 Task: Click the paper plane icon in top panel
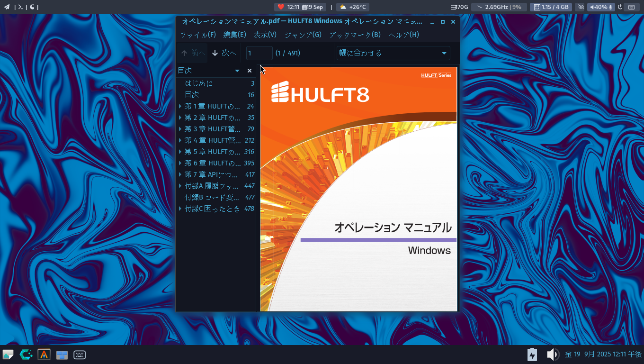(7, 7)
